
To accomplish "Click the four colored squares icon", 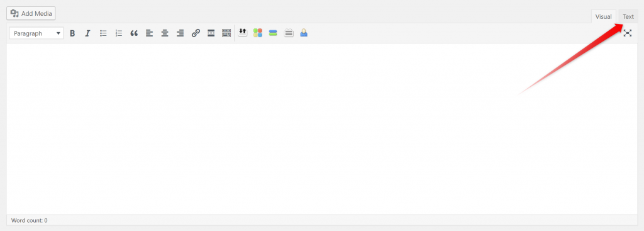I will pos(257,33).
